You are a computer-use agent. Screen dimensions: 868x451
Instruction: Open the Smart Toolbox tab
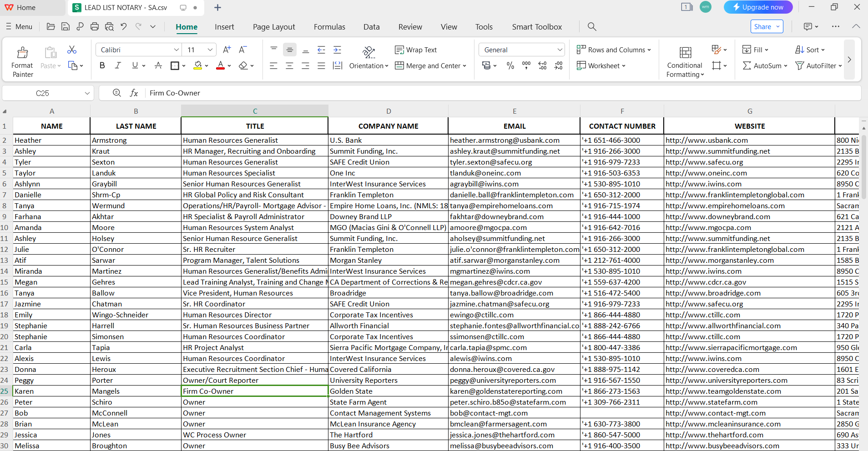[x=537, y=27]
